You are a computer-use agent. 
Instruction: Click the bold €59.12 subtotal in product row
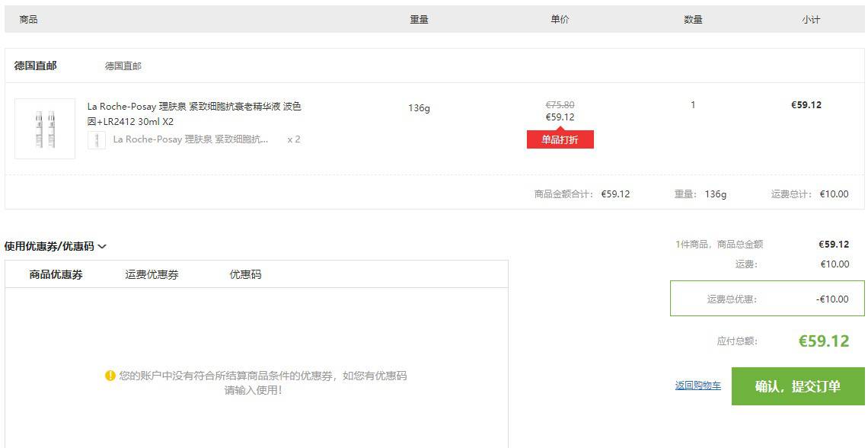point(806,104)
